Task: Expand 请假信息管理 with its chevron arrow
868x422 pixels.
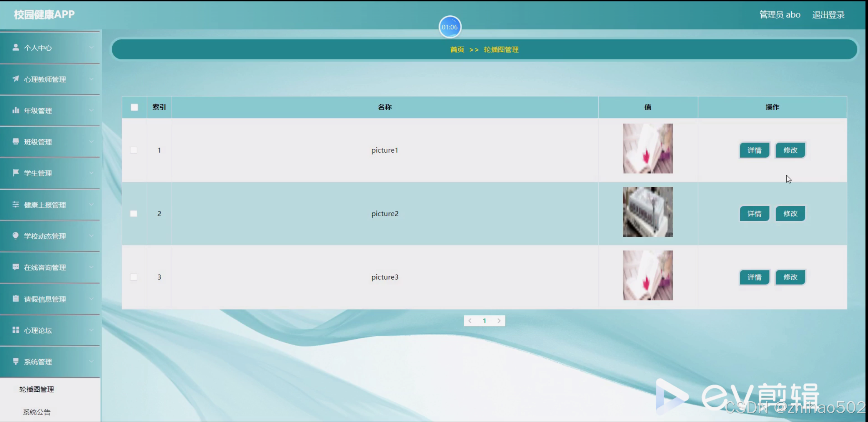Action: (x=91, y=299)
